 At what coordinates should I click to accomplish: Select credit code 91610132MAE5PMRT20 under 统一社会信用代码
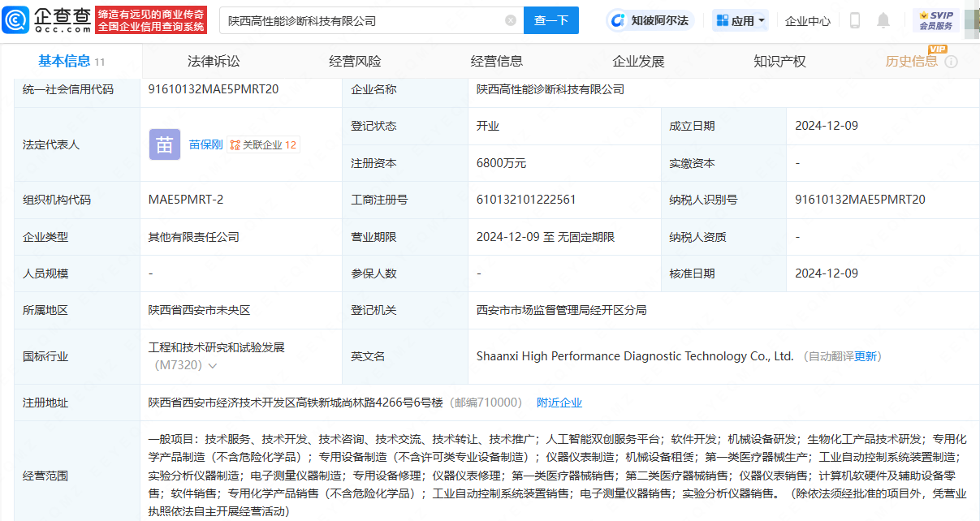(x=214, y=89)
